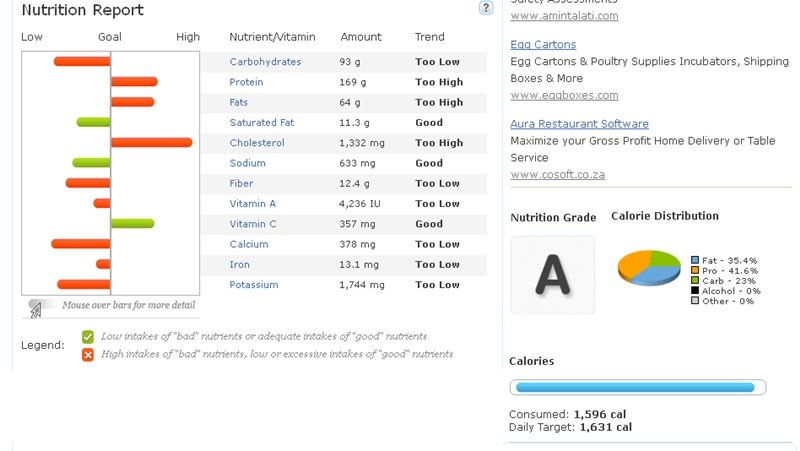Open the Cholesterol nutrient link
Image resolution: width=800 pixels, height=451 pixels.
pos(257,143)
